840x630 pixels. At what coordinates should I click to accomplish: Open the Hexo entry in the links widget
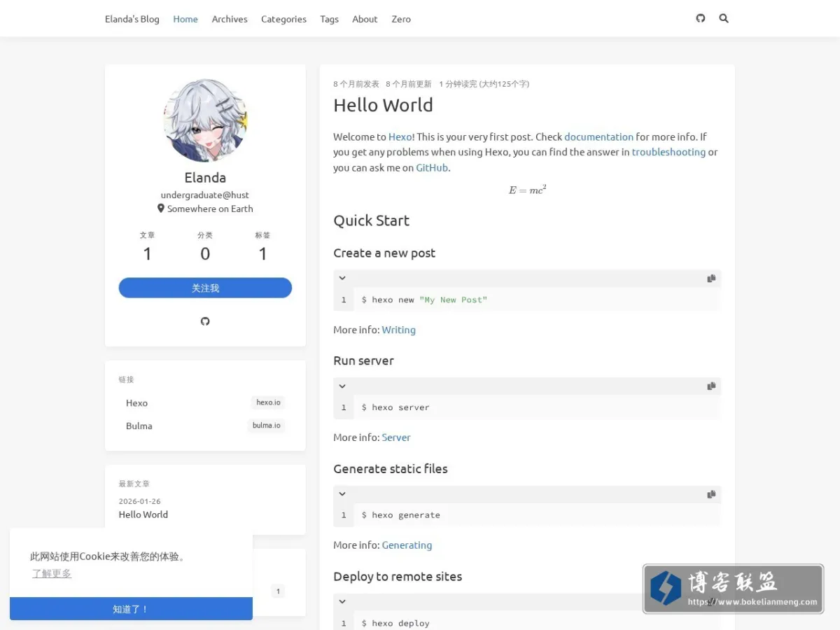tap(205, 402)
